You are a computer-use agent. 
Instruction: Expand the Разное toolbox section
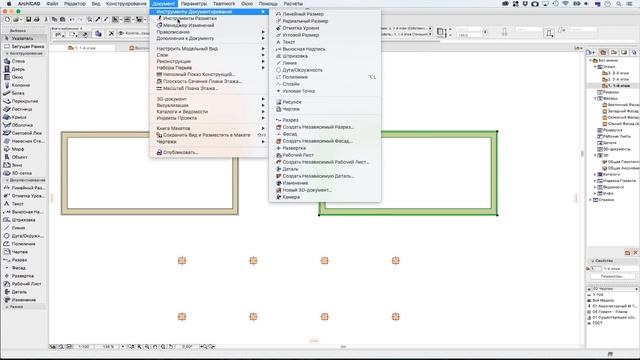(7, 307)
